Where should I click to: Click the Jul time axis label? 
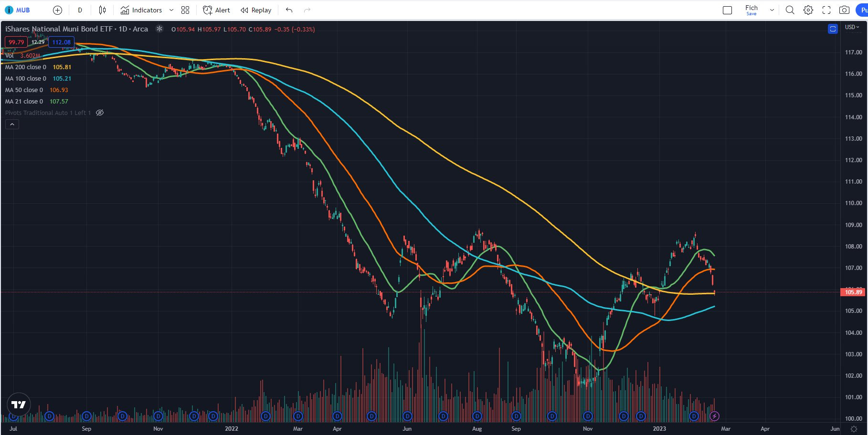click(13, 429)
